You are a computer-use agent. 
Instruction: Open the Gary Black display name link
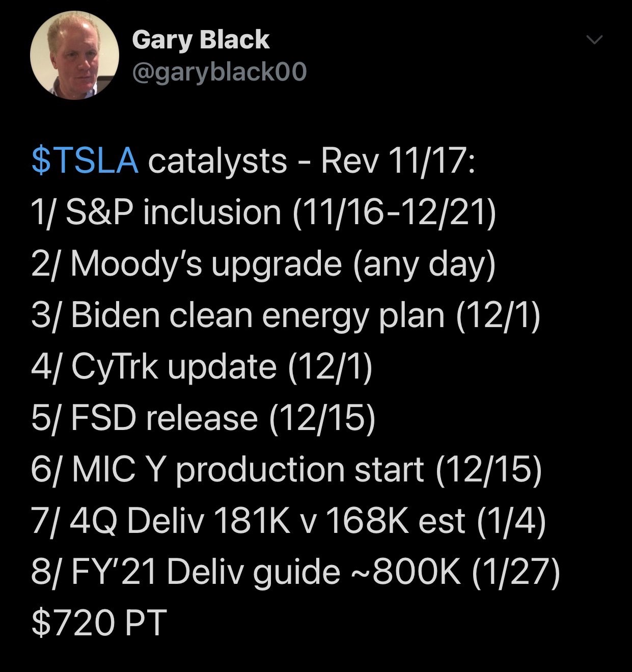(200, 40)
